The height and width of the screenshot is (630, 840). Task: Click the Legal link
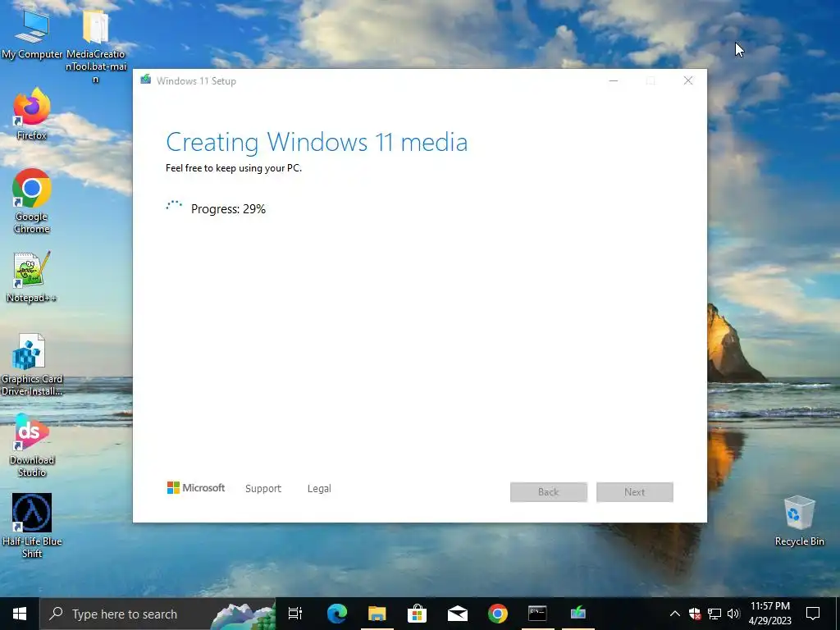pyautogui.click(x=319, y=489)
